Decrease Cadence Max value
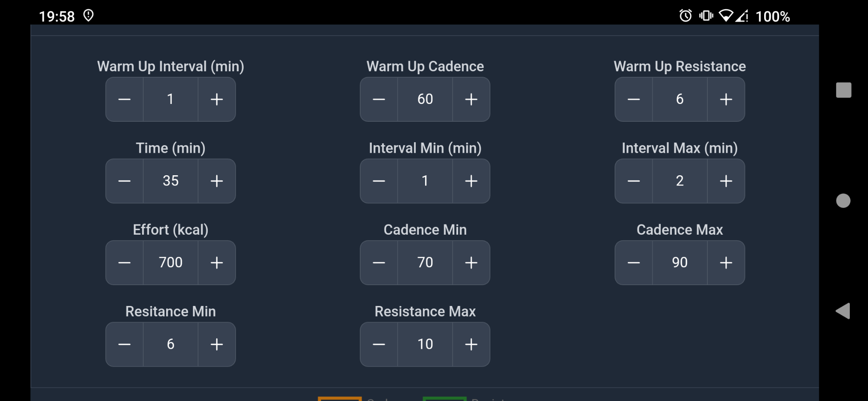Screen dimensions: 868x401 [x=634, y=263]
